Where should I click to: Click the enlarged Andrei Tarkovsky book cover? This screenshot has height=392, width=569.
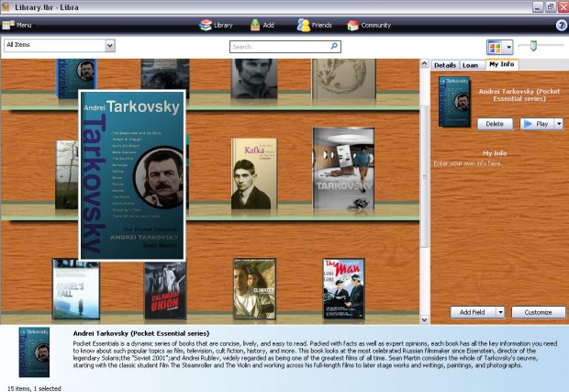tap(132, 175)
